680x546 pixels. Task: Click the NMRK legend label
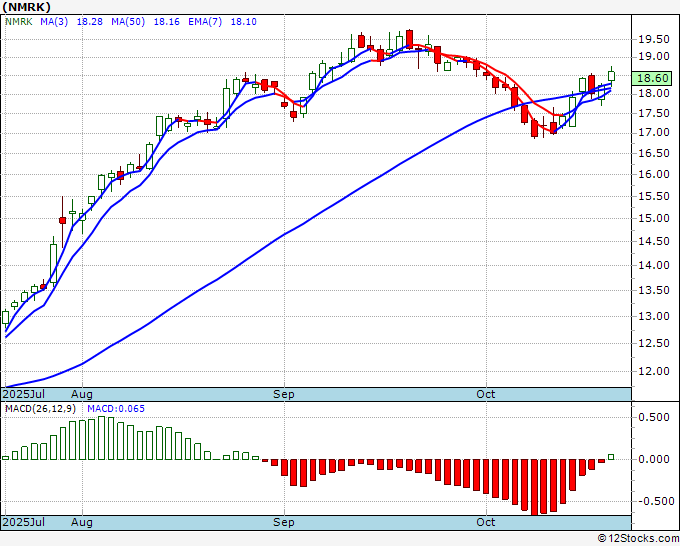[19, 21]
